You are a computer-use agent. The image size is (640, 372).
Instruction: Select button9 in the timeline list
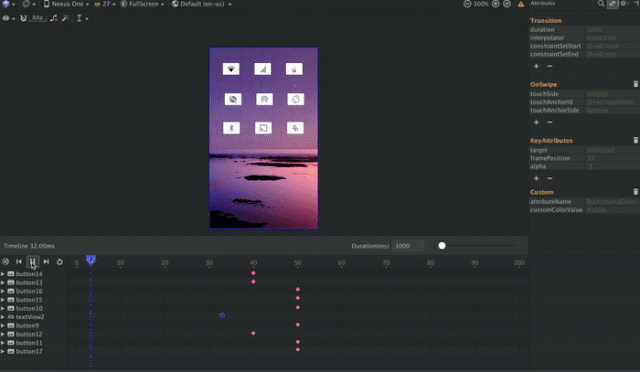point(27,325)
